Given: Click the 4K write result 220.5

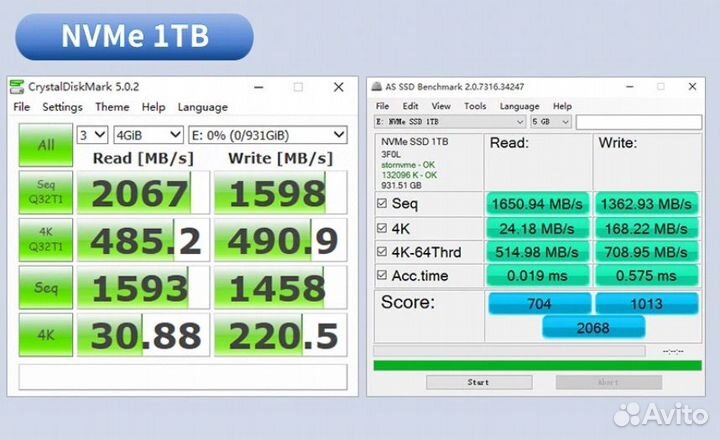Looking at the screenshot, I should pyautogui.click(x=280, y=336).
